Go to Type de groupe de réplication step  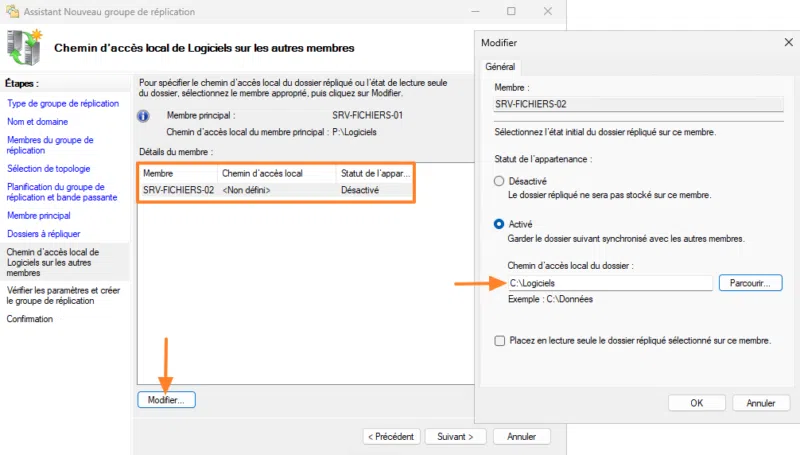coord(63,103)
